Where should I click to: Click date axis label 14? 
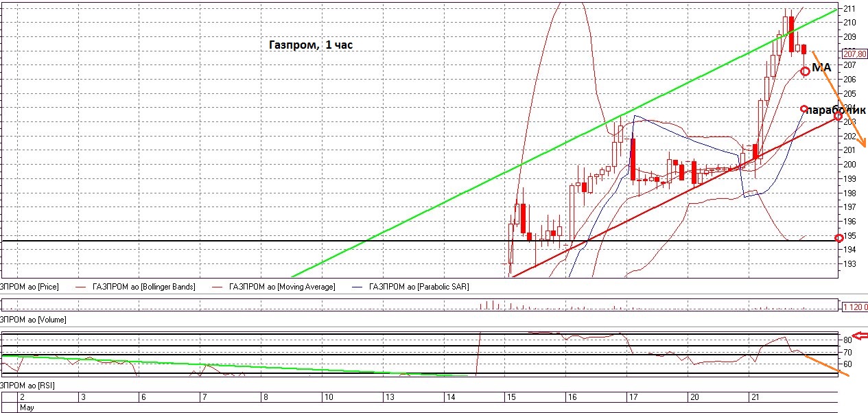449,397
